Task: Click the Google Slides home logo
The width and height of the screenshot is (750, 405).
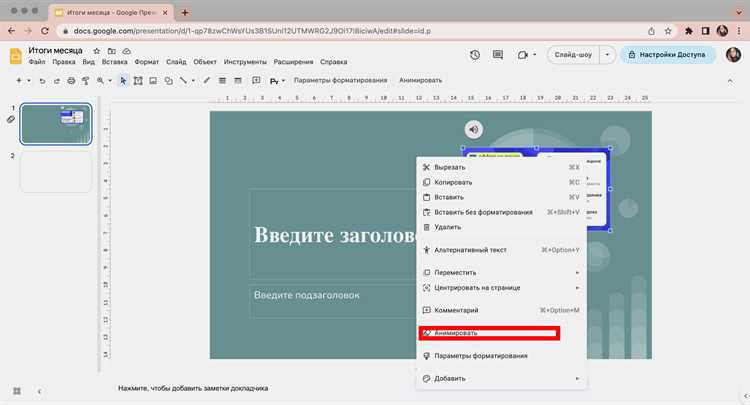Action: (x=16, y=55)
